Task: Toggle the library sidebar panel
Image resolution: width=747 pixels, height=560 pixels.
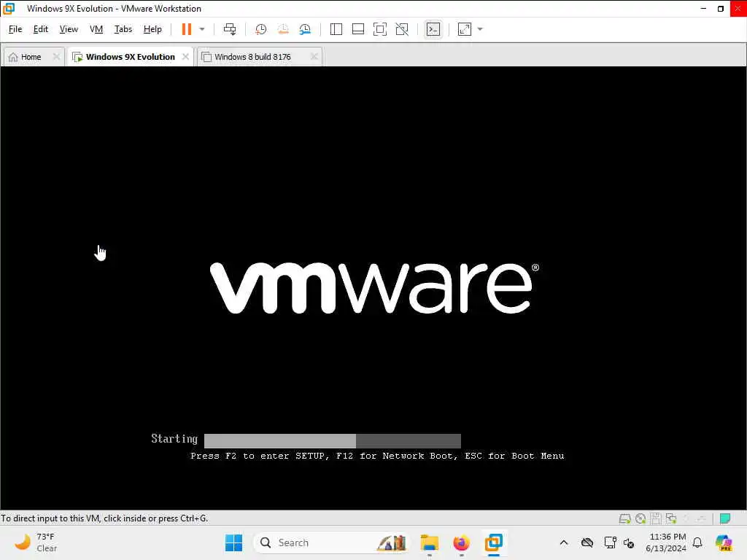Action: point(336,29)
